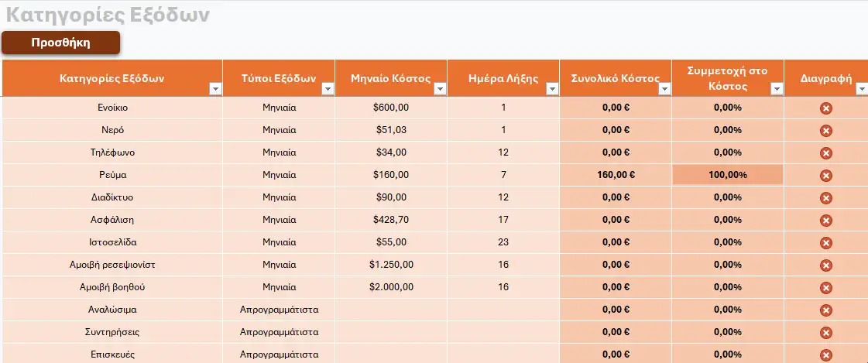Click the delete icon for Ενοίκιο row
868x363 pixels.
point(826,108)
